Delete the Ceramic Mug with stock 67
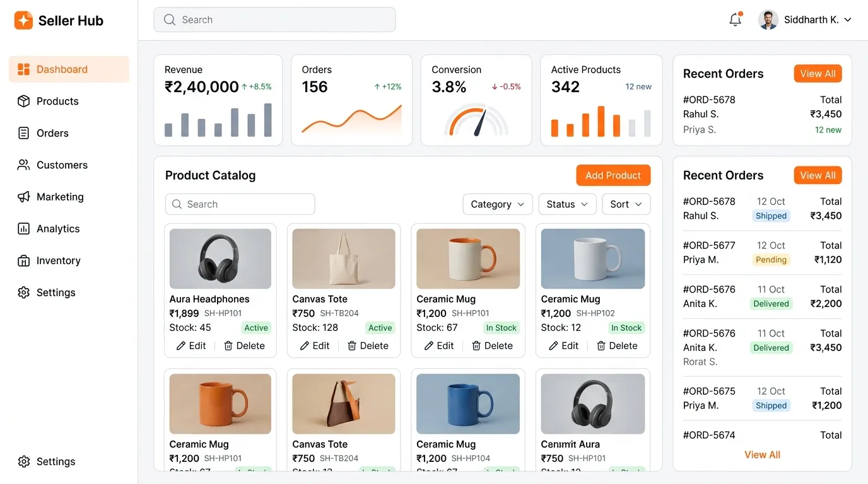 pyautogui.click(x=493, y=346)
